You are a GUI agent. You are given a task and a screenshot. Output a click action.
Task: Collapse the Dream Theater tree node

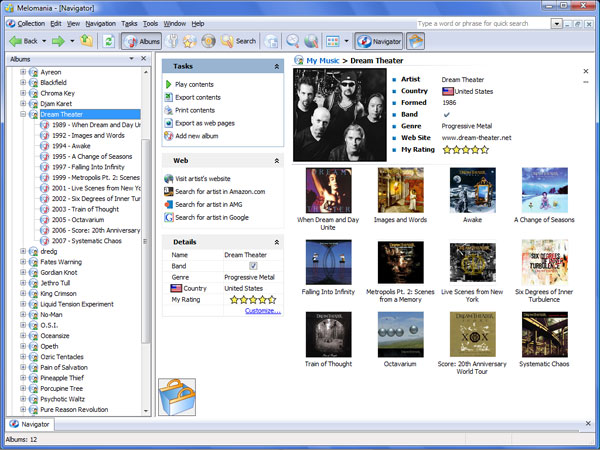pyautogui.click(x=22, y=114)
